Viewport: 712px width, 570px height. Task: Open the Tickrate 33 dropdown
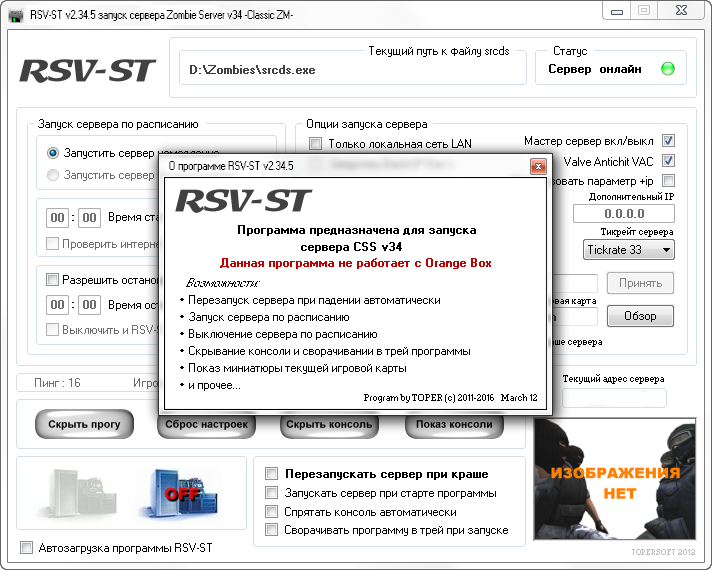tap(628, 250)
